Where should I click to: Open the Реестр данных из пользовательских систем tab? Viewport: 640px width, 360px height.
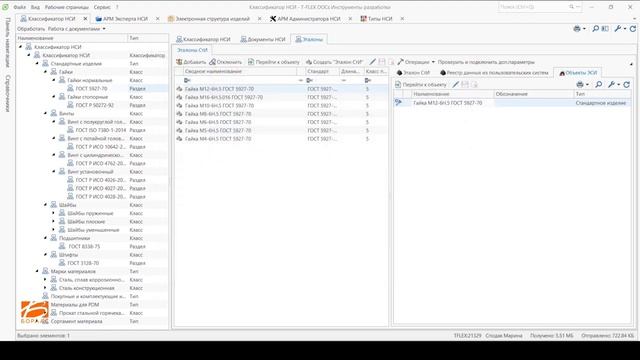pyautogui.click(x=494, y=73)
